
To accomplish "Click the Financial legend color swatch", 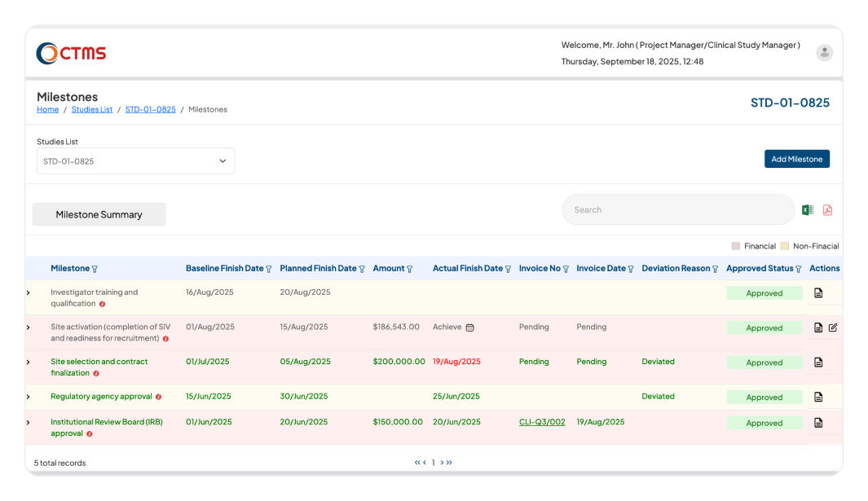I will pos(735,246).
